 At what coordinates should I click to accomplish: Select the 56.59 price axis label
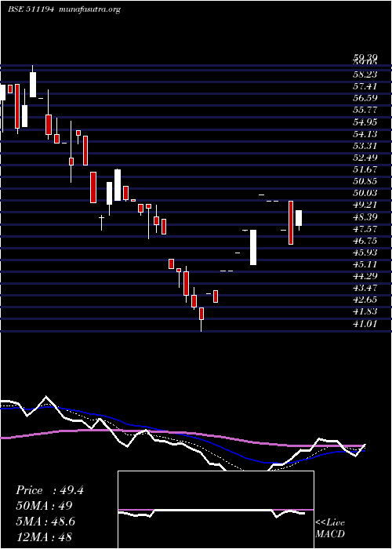click(x=365, y=98)
